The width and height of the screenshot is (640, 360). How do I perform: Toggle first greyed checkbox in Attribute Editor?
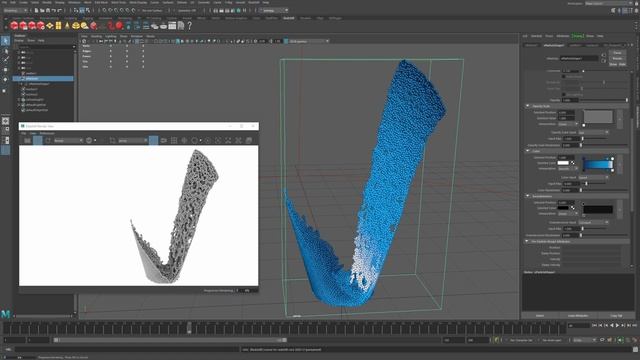click(x=564, y=76)
